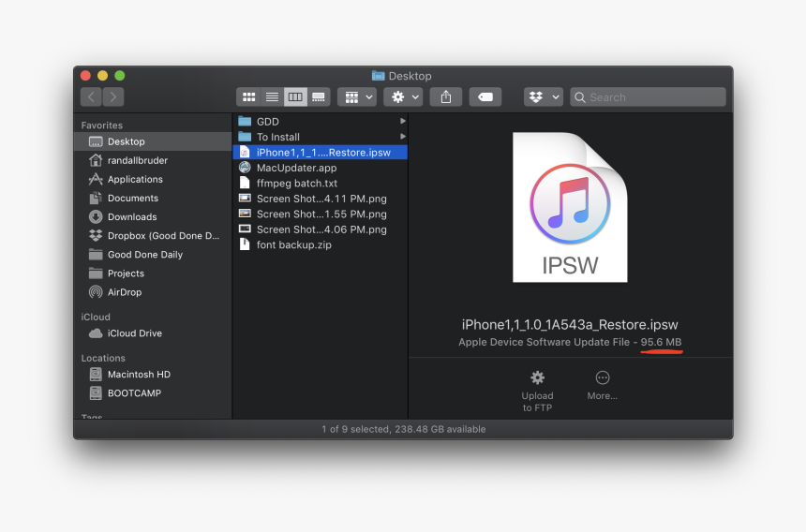Open Documents in the sidebar

click(153, 199)
